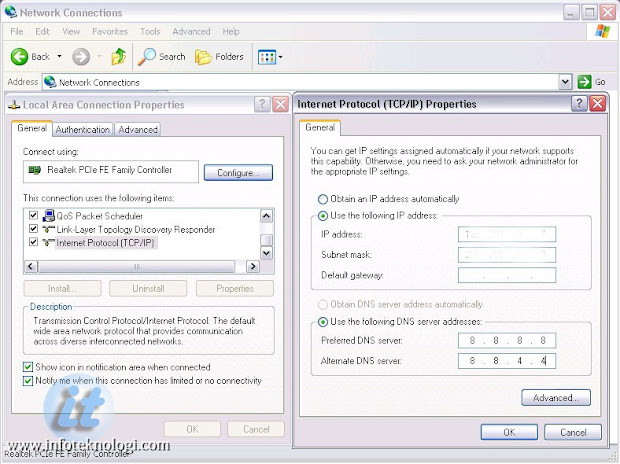Switch to Advanced tab in Local Area Connection Properties
This screenshot has height=464, width=620.
click(x=138, y=130)
